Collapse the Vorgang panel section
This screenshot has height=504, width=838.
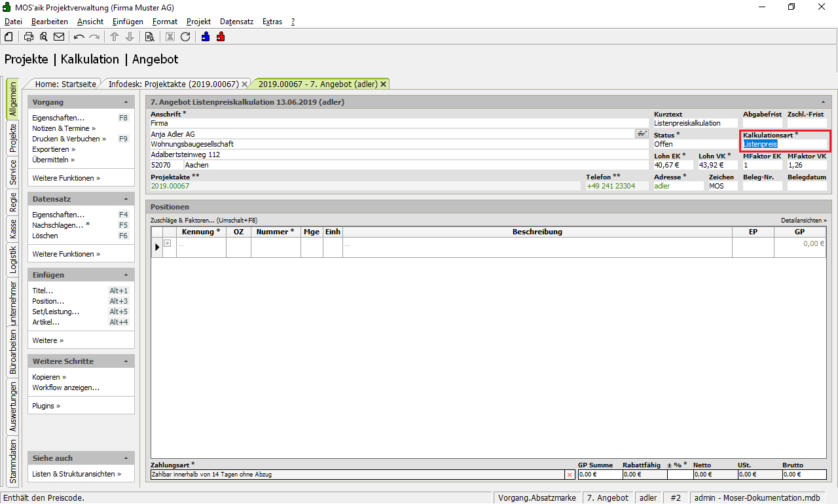click(126, 102)
